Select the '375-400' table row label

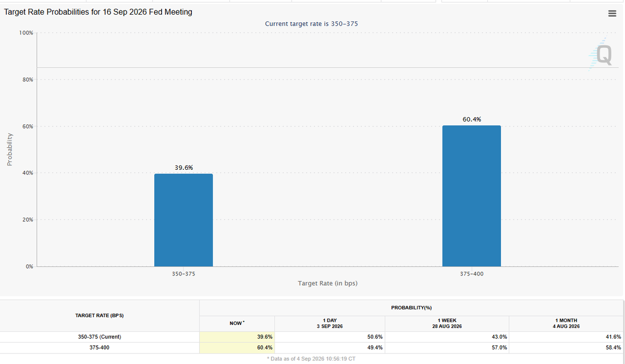[100, 348]
